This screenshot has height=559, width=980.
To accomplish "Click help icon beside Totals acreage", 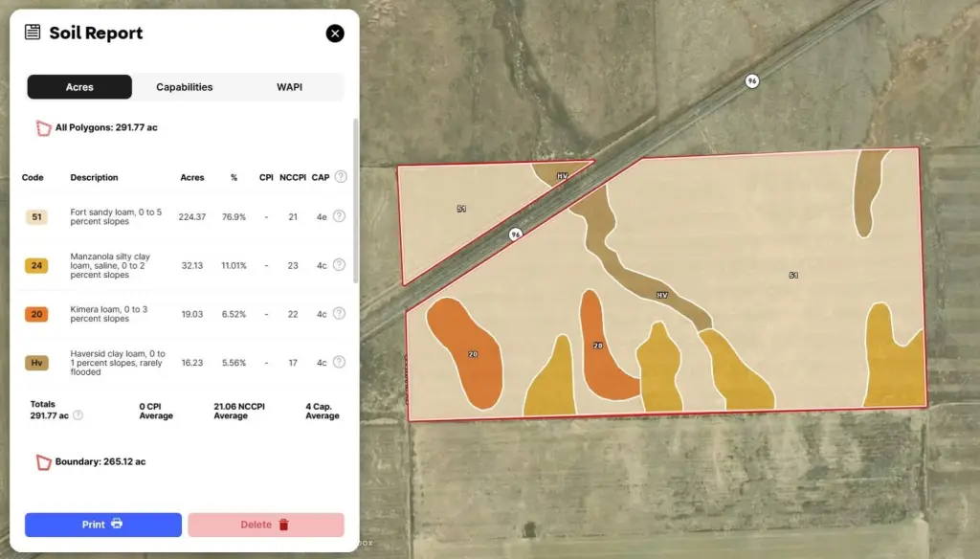I will point(78,415).
